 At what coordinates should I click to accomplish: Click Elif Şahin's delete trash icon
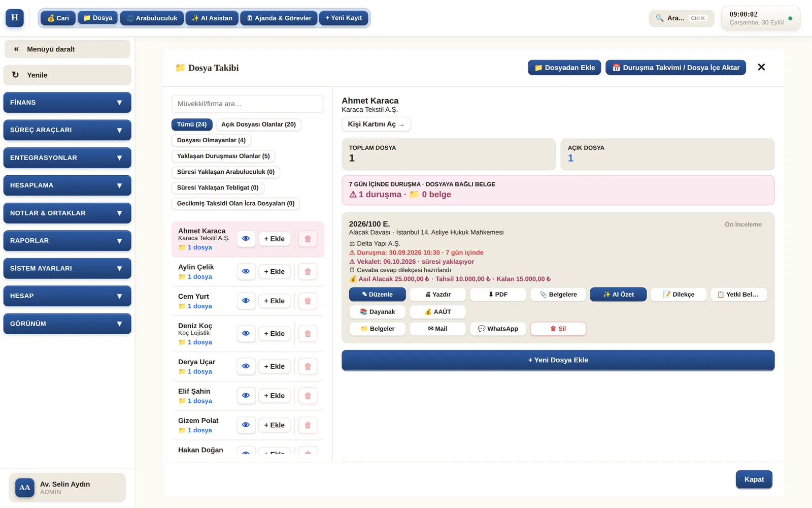coord(308,396)
